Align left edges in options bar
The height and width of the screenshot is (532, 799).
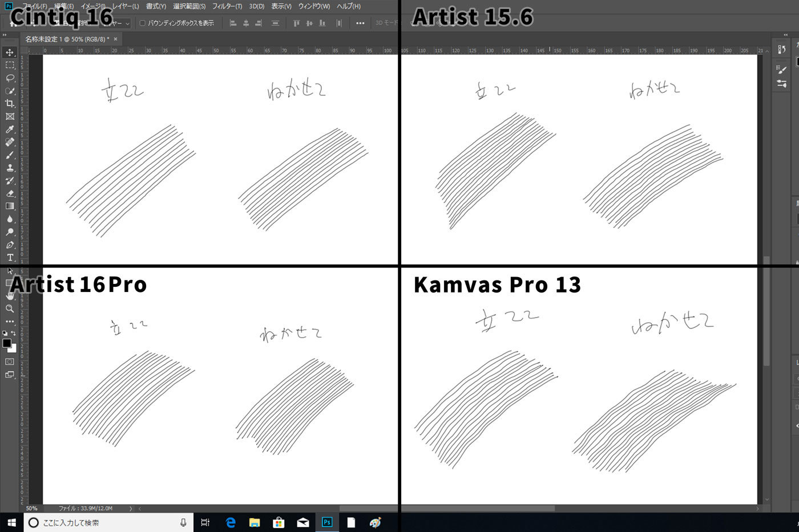pos(233,23)
